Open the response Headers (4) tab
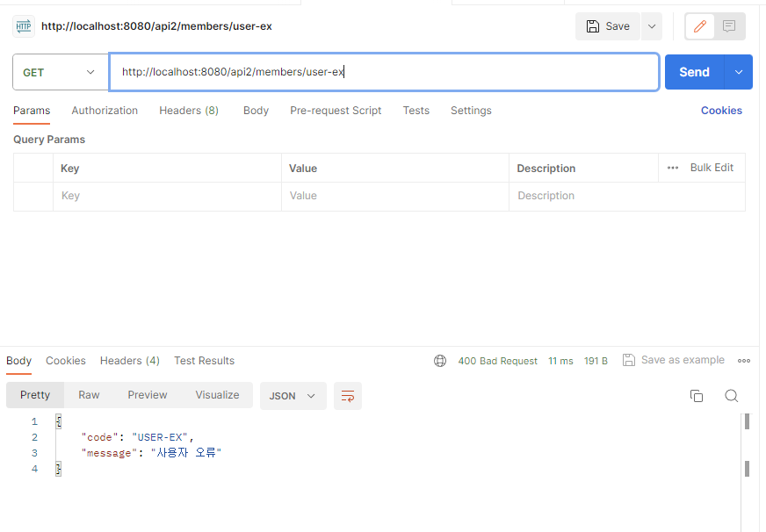The width and height of the screenshot is (766, 532). [x=130, y=361]
